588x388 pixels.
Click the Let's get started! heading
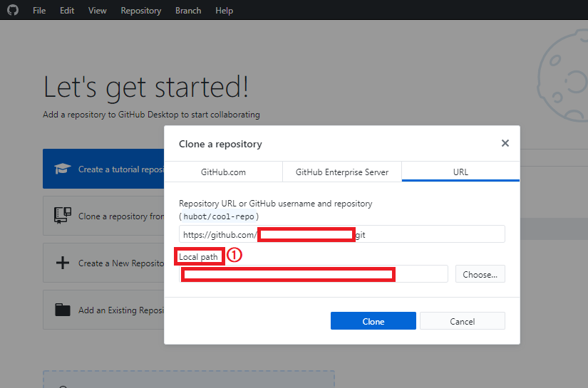146,88
